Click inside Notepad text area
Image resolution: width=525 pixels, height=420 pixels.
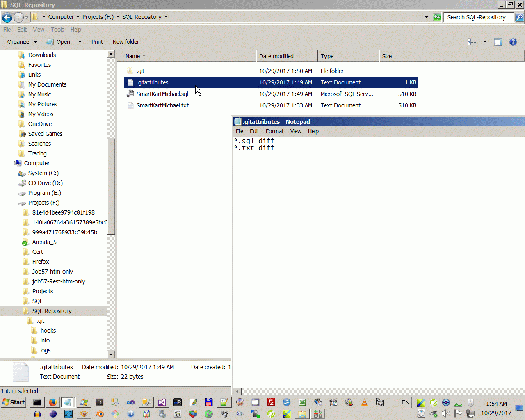[379, 262]
